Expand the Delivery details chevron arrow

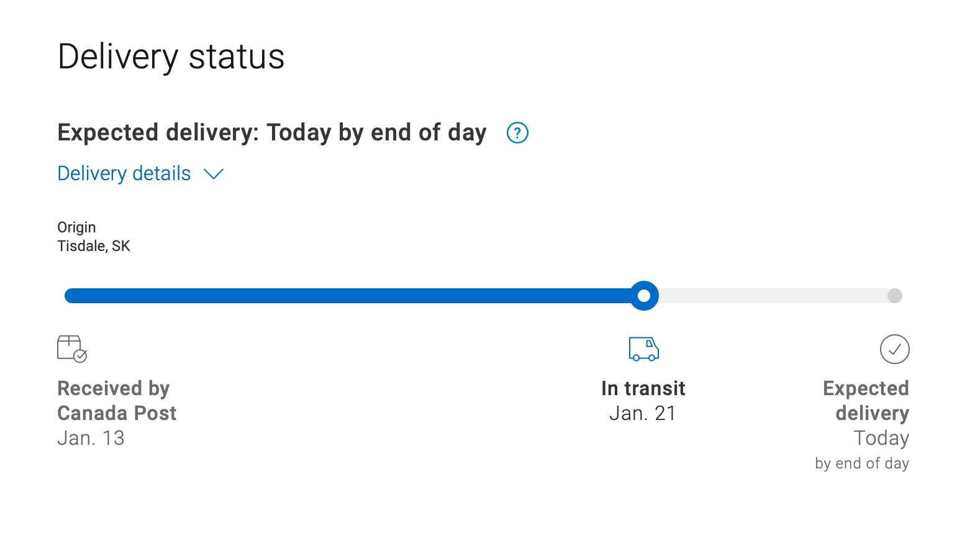pos(214,174)
